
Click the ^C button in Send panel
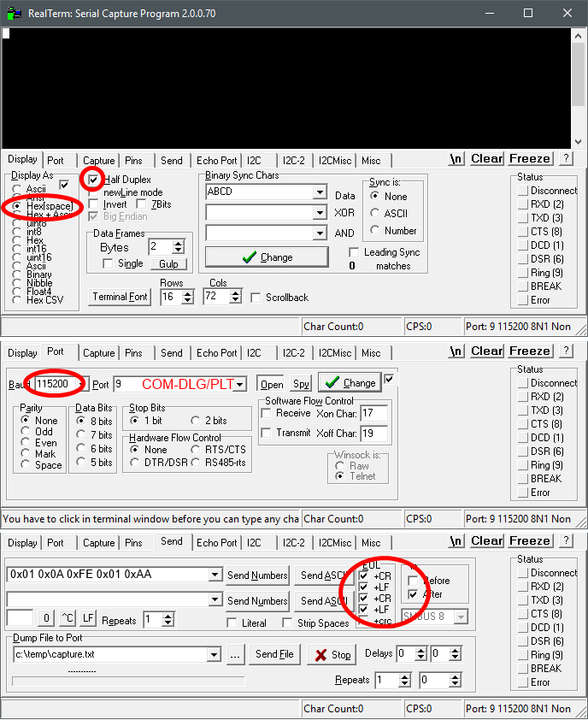tap(68, 618)
